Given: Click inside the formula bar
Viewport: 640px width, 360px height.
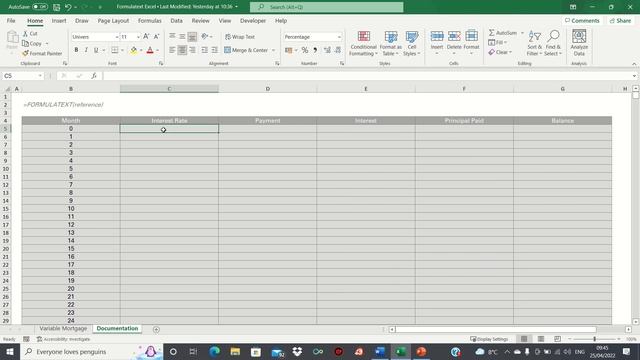Looking at the screenshot, I should (x=367, y=76).
